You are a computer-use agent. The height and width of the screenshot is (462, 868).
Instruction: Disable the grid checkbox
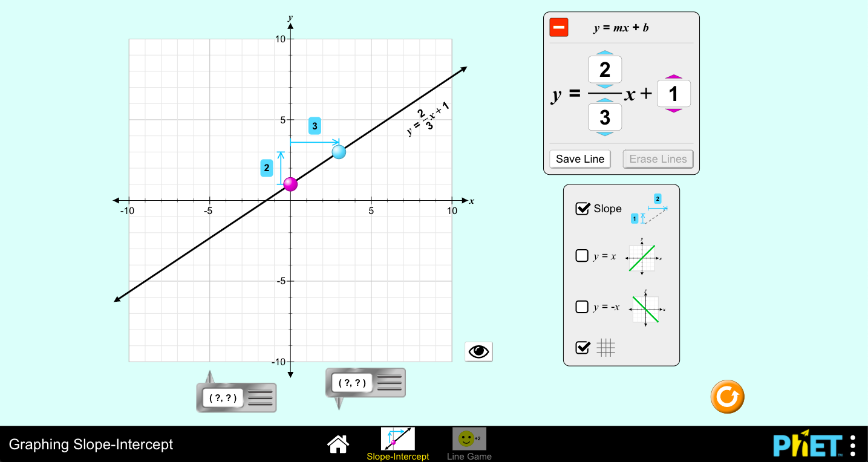[582, 347]
